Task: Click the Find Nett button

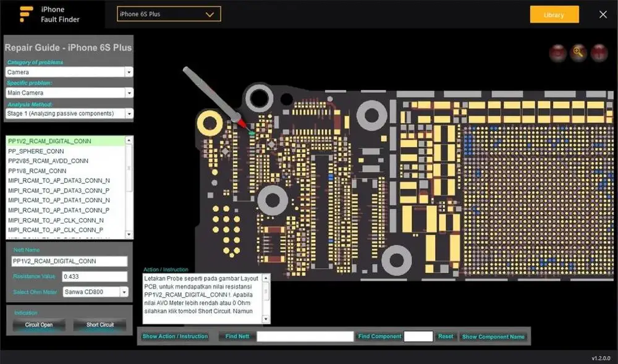Action: pyautogui.click(x=237, y=336)
